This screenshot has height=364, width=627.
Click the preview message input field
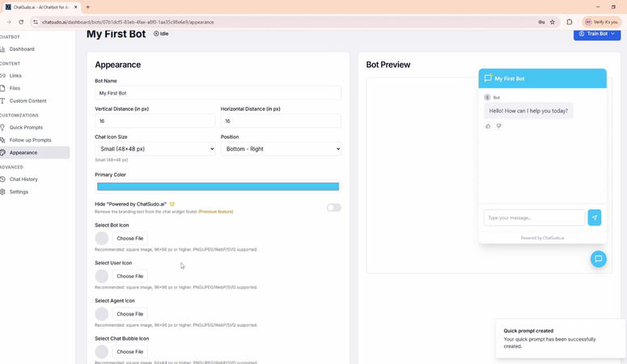tap(534, 218)
